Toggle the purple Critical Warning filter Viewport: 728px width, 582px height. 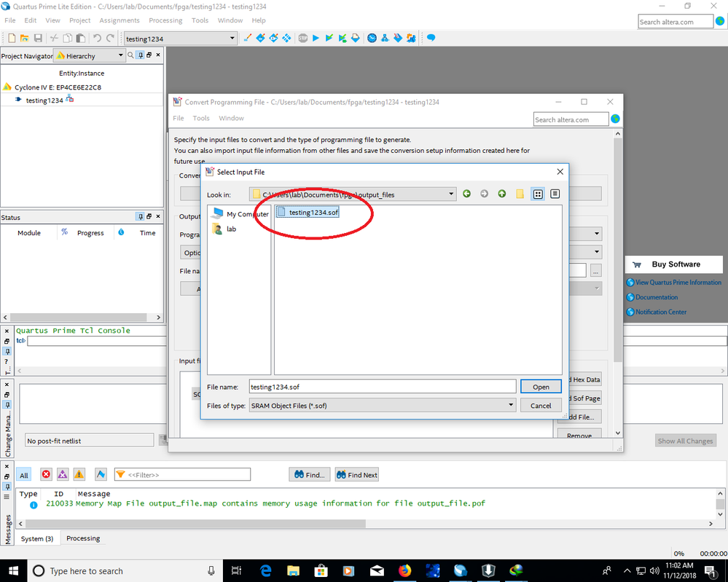(x=63, y=474)
